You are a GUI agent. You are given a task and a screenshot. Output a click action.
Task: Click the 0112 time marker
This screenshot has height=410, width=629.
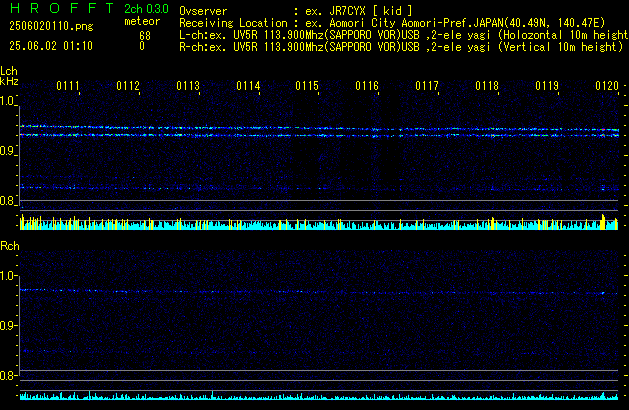128,86
